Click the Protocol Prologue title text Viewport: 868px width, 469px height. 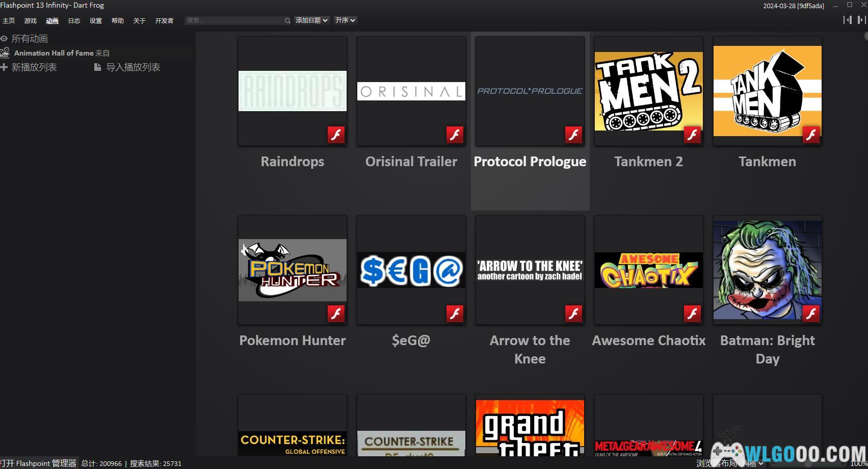[x=530, y=162]
